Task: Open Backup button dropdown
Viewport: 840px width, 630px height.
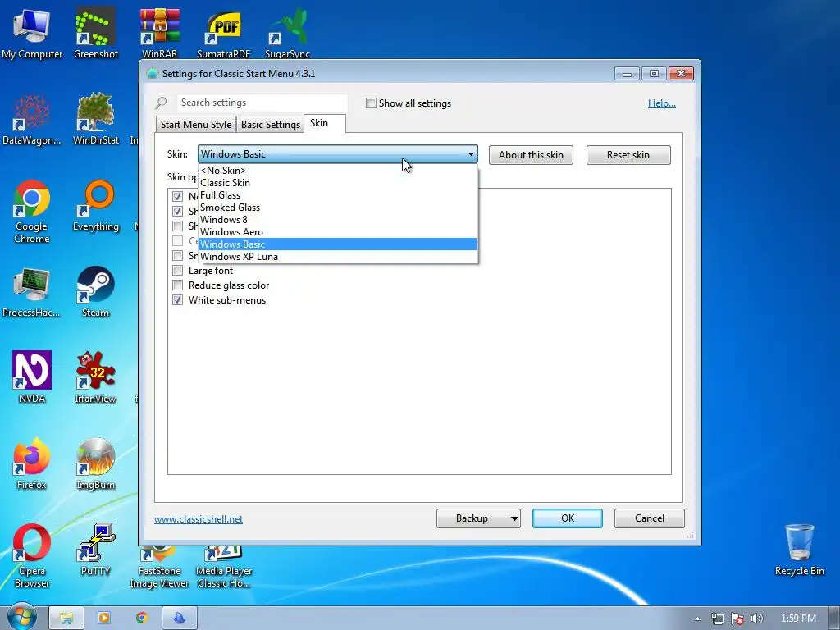Action: 514,518
